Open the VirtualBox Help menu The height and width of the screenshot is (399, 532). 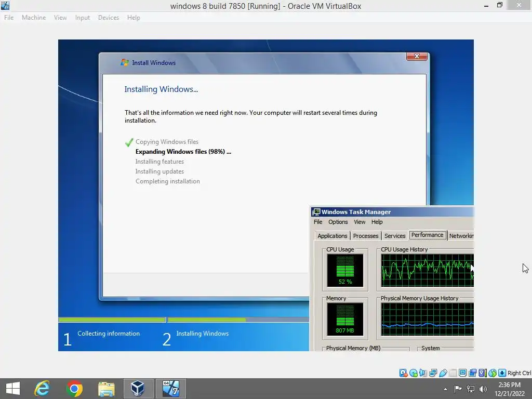134,18
